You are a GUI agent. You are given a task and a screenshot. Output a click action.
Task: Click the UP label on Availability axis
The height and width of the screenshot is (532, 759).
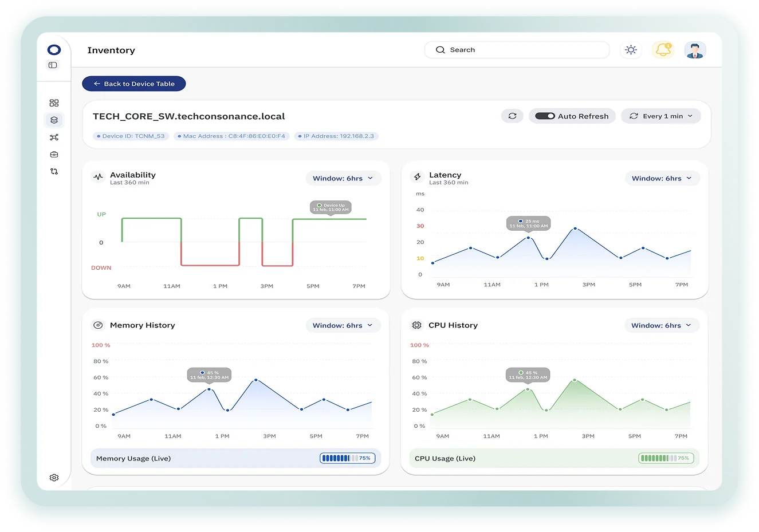click(x=101, y=215)
